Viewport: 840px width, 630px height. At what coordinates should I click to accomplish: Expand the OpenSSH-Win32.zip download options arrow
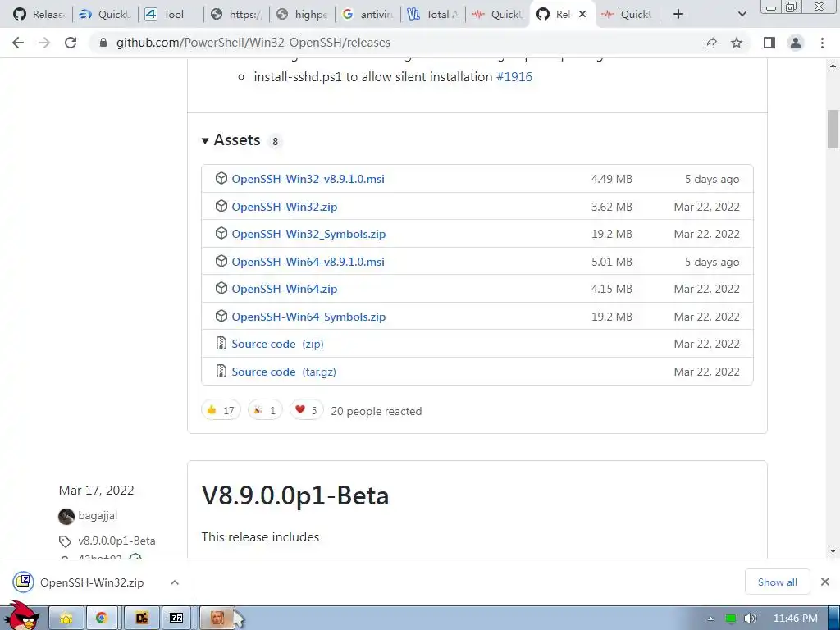click(x=175, y=582)
